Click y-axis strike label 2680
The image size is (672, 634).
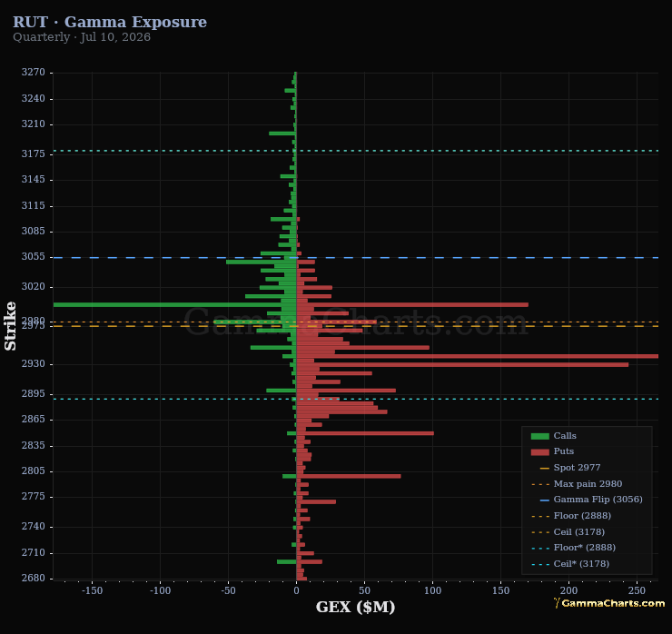(34, 578)
